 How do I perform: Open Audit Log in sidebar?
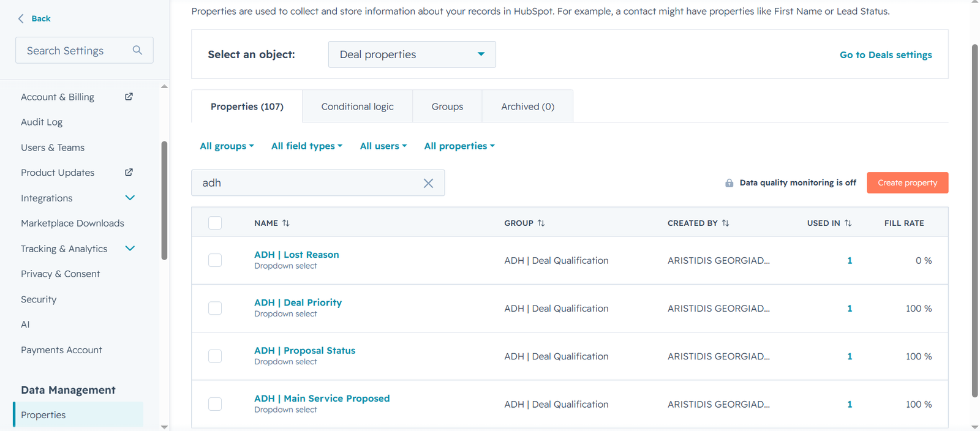click(x=42, y=122)
